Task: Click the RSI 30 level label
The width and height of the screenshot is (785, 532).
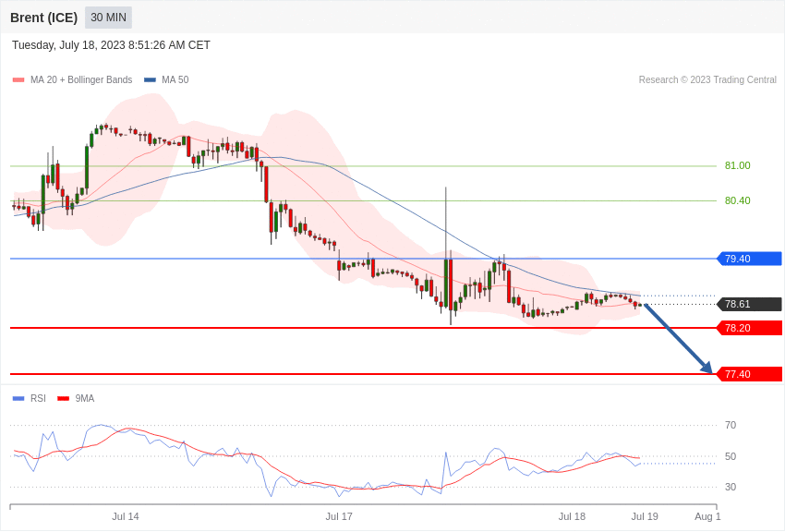Action: (x=731, y=487)
